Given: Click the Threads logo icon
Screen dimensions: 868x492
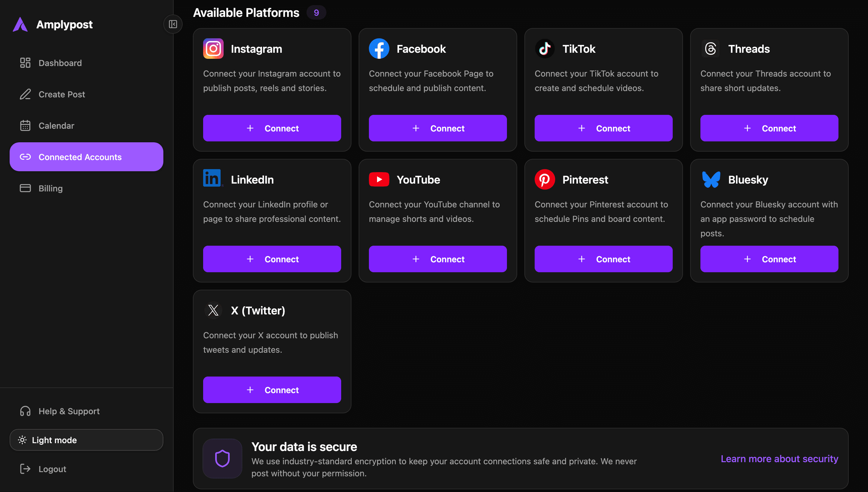Looking at the screenshot, I should click(x=710, y=49).
